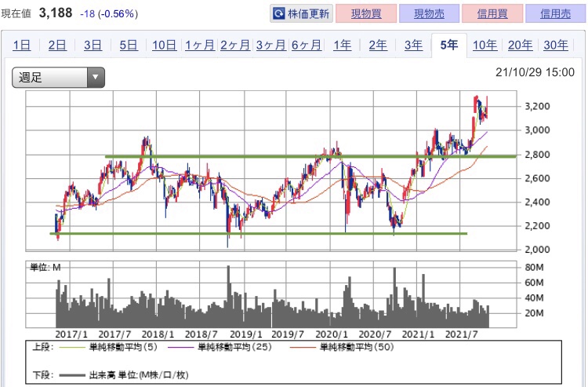Click the 3,200 price axis label

537,106
